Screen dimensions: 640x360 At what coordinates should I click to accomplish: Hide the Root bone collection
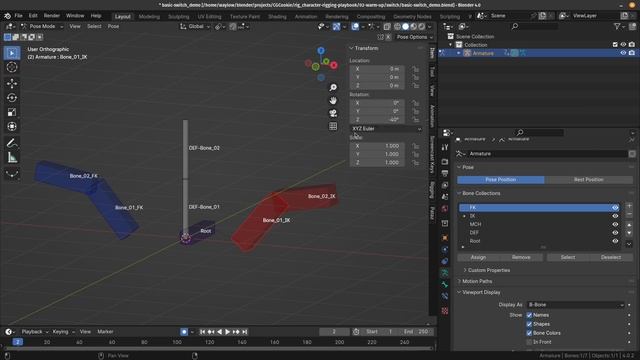(x=615, y=241)
